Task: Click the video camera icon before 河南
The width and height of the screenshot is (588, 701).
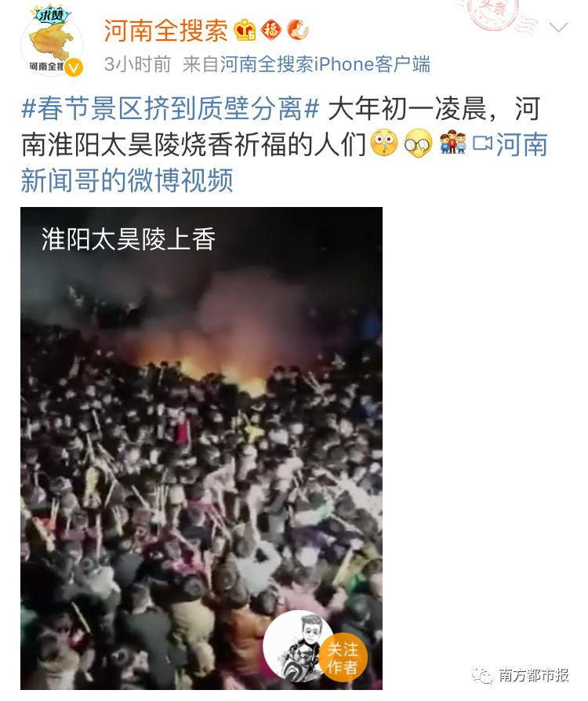Action: click(483, 144)
